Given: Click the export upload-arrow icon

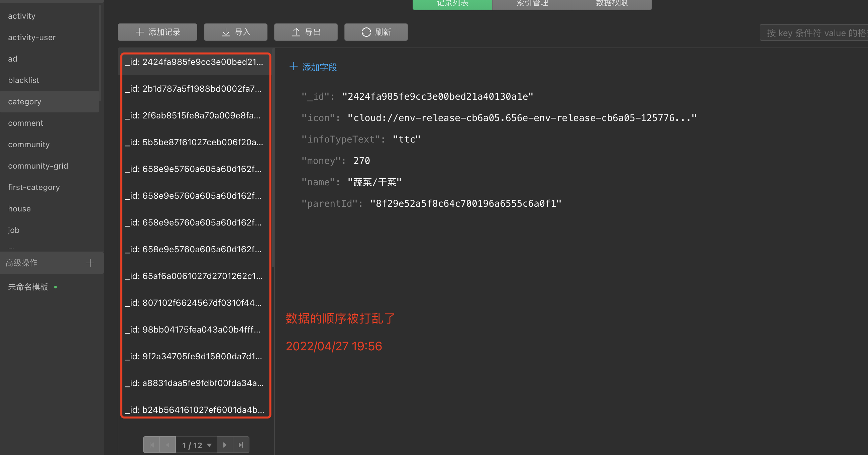Looking at the screenshot, I should tap(296, 32).
